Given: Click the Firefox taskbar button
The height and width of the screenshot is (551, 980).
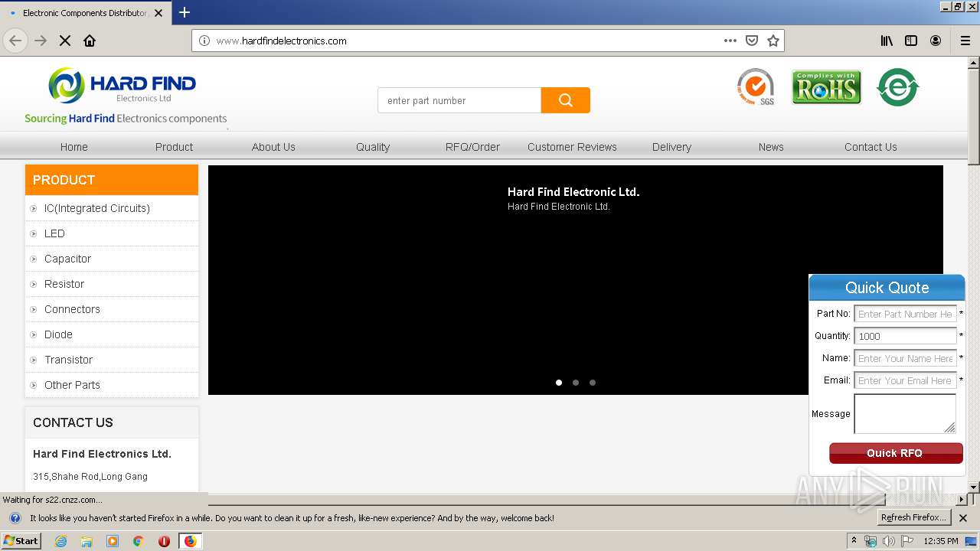Looking at the screenshot, I should click(x=190, y=541).
